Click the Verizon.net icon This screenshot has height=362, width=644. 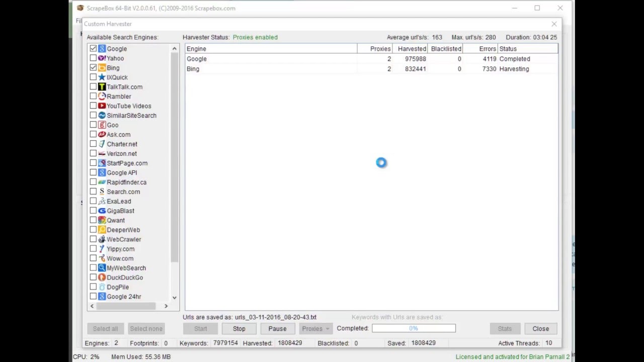coord(102,154)
